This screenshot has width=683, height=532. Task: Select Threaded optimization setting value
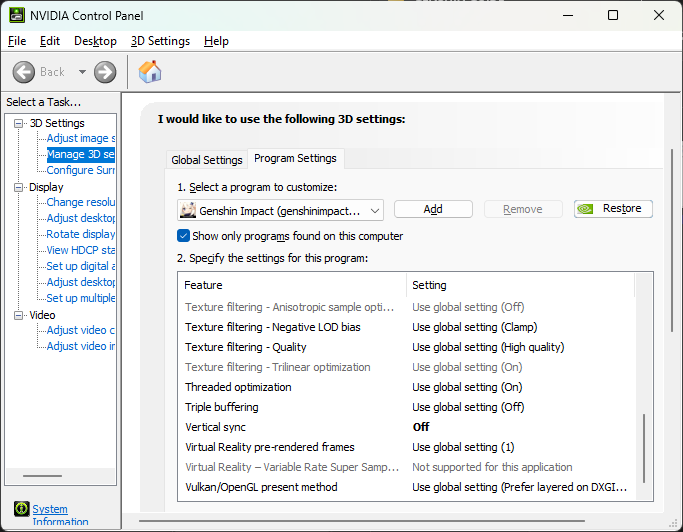pyautogui.click(x=467, y=387)
